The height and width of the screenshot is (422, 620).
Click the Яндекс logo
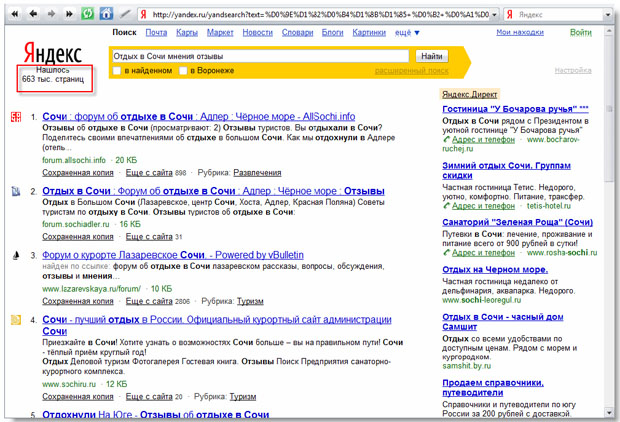coord(53,53)
